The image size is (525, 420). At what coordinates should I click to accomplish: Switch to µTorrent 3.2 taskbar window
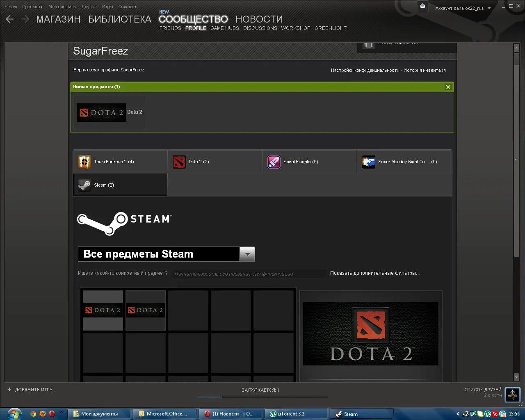(x=296, y=414)
